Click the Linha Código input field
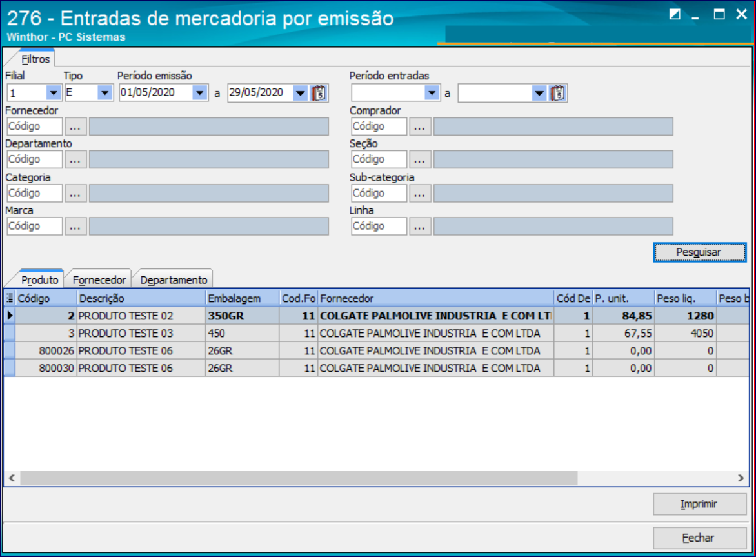Viewport: 756px width, 557px height. pos(379,226)
